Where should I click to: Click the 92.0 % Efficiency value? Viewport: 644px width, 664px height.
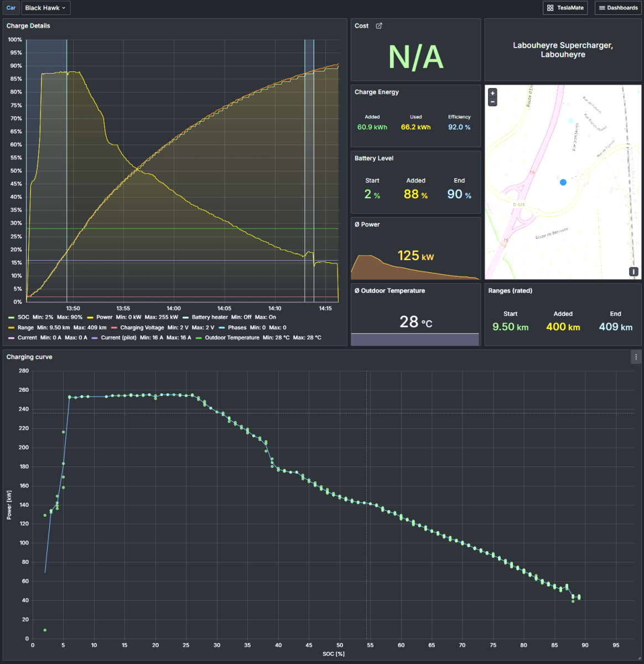coord(459,127)
